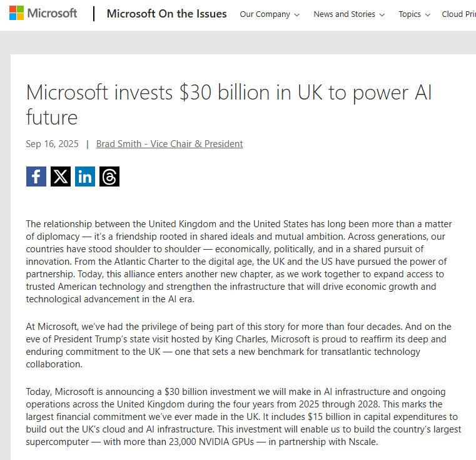Open Brad Smith author link
476x460 pixels.
[x=170, y=144]
